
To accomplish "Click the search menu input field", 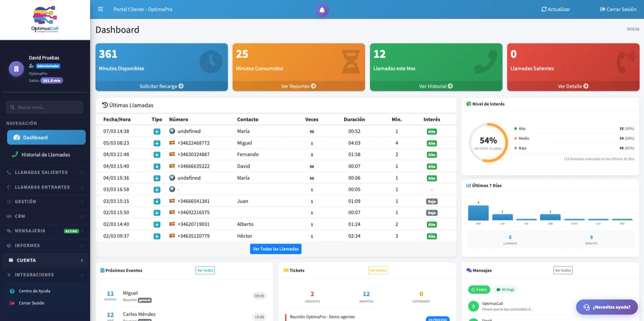I will [x=45, y=107].
